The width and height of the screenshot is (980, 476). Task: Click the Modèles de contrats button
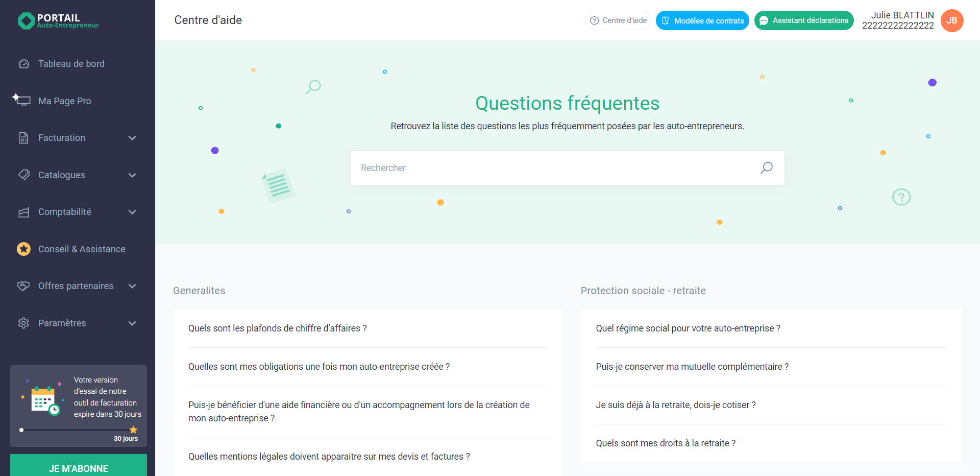(702, 20)
